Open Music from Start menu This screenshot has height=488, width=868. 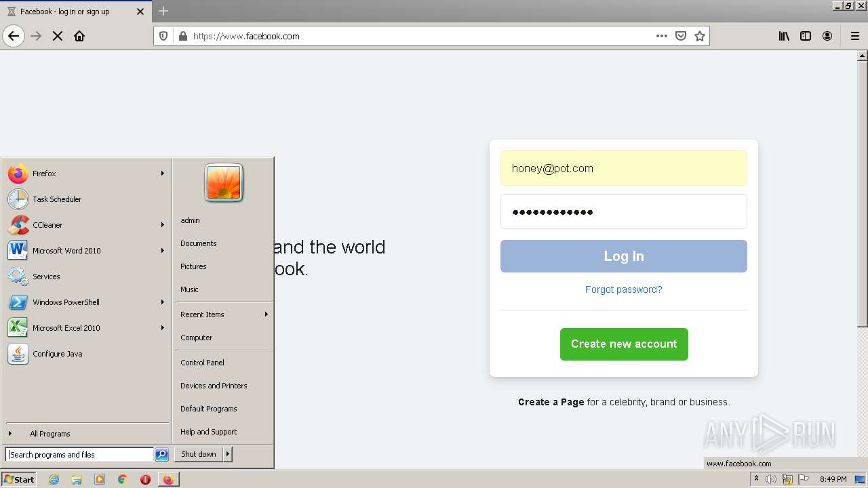pos(224,289)
